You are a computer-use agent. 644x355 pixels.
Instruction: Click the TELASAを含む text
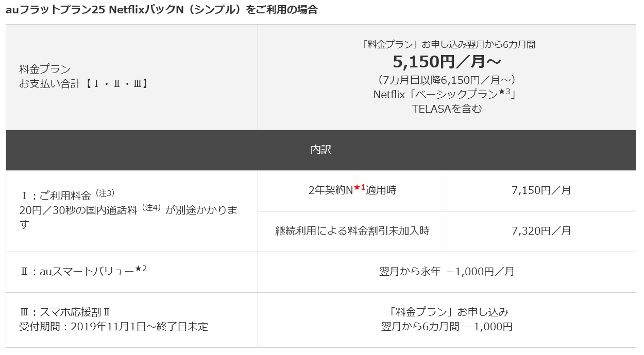click(x=447, y=109)
